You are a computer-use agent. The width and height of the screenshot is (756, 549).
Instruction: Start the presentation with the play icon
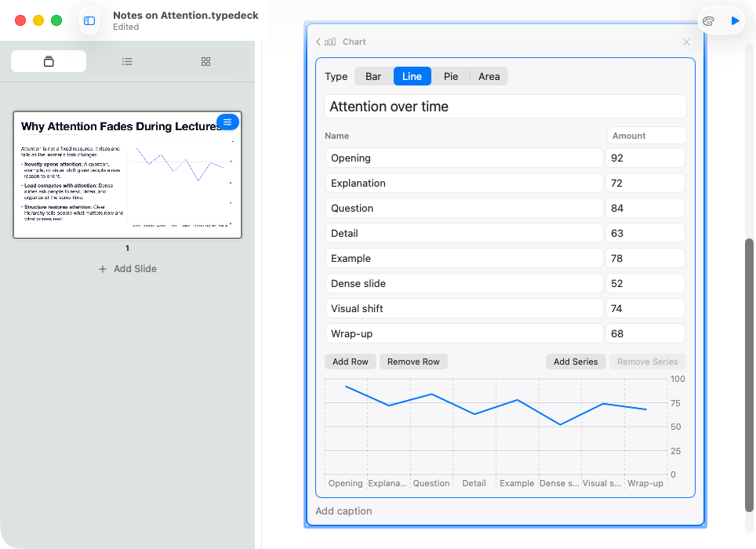tap(734, 20)
